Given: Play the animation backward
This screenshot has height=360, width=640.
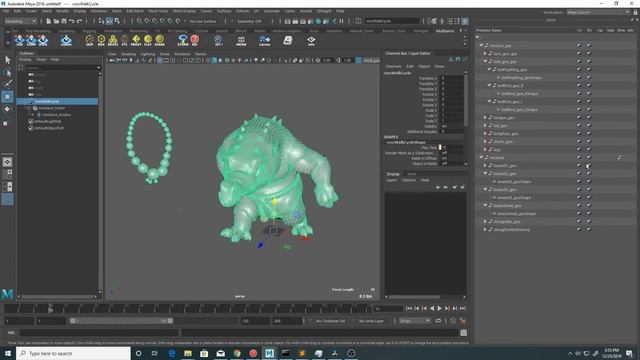Looking at the screenshot, I should 432,309.
